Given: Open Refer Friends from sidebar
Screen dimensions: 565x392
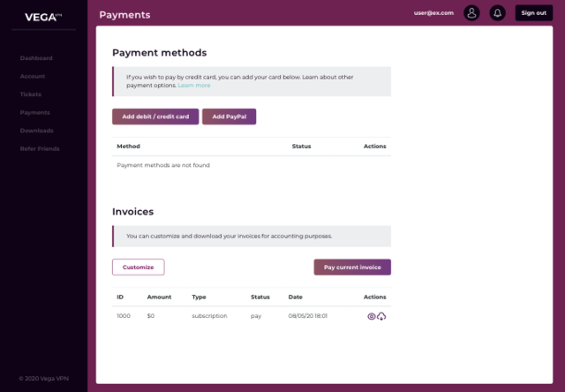Looking at the screenshot, I should coord(40,148).
